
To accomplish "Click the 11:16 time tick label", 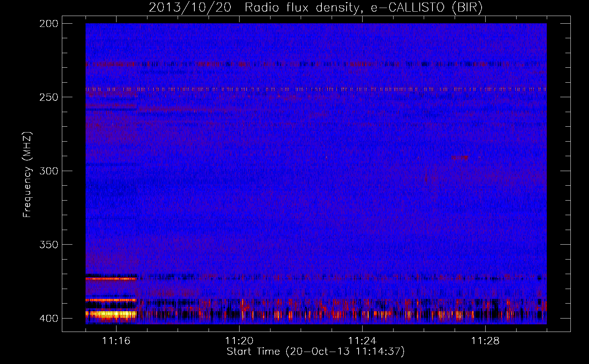I will [116, 341].
